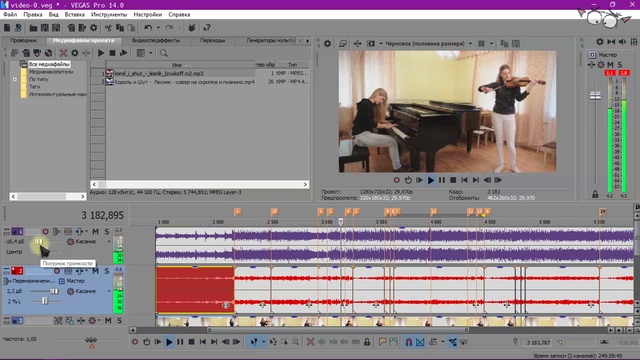Click lock fader channels icon on Master
The height and width of the screenshot is (360, 640).
[x=595, y=194]
